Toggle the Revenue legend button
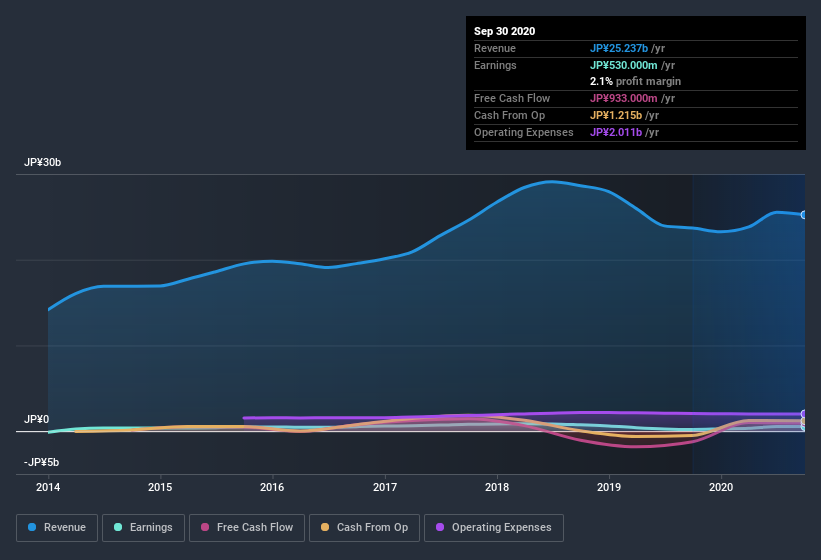This screenshot has height=560, width=821. coord(57,528)
